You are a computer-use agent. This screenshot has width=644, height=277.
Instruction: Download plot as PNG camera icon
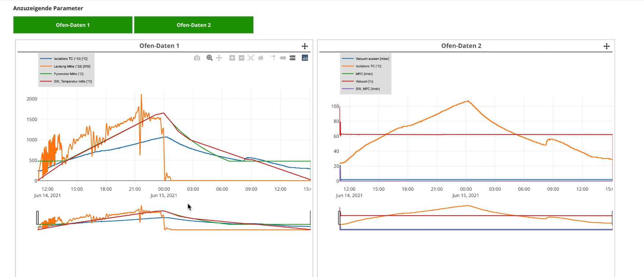click(x=197, y=58)
